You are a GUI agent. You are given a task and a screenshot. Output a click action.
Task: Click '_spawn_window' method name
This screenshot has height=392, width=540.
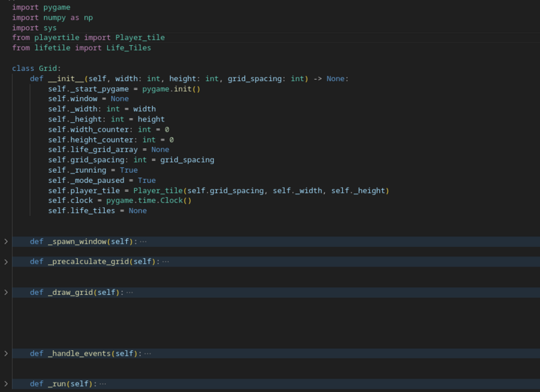pyautogui.click(x=77, y=242)
